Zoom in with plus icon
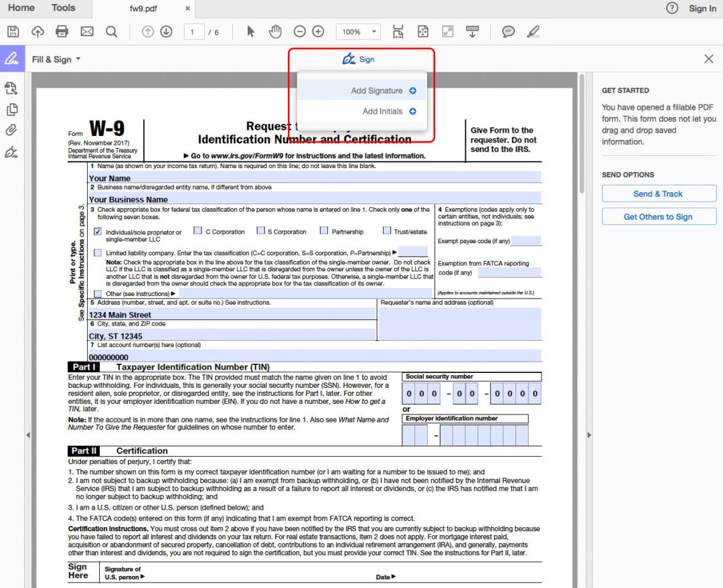The width and height of the screenshot is (723, 588). [318, 31]
